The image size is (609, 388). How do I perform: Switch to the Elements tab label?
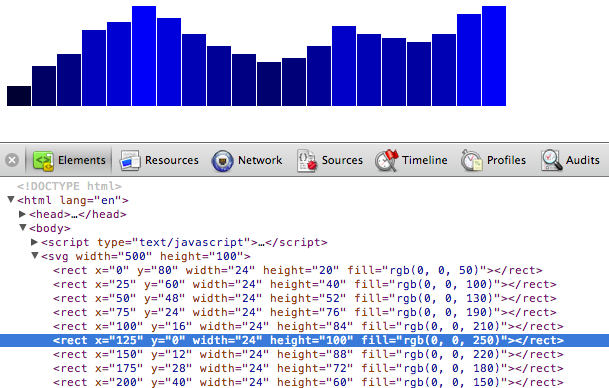(x=82, y=160)
